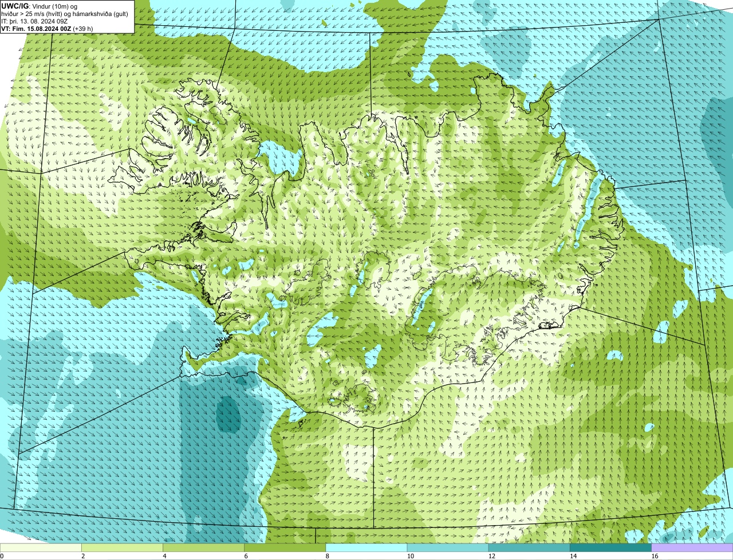Image resolution: width=733 pixels, height=560 pixels.
Task: Click the colorbar label "16"
Action: click(x=655, y=556)
